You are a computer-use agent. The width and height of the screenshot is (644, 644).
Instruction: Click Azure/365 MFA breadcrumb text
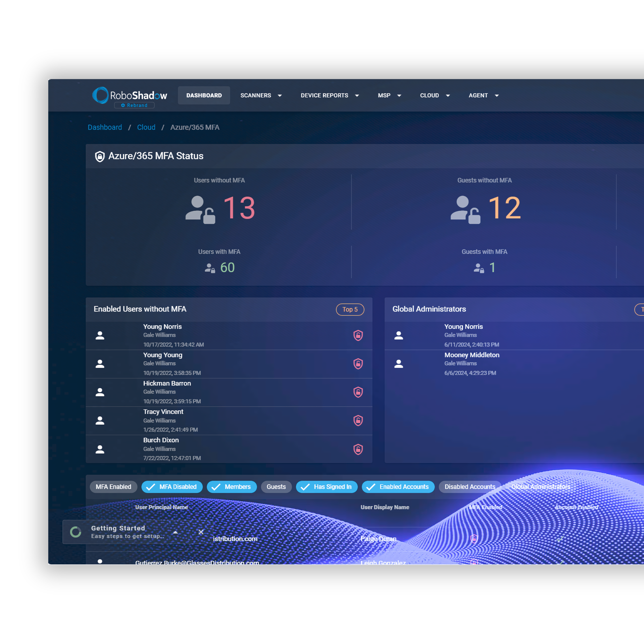[195, 127]
